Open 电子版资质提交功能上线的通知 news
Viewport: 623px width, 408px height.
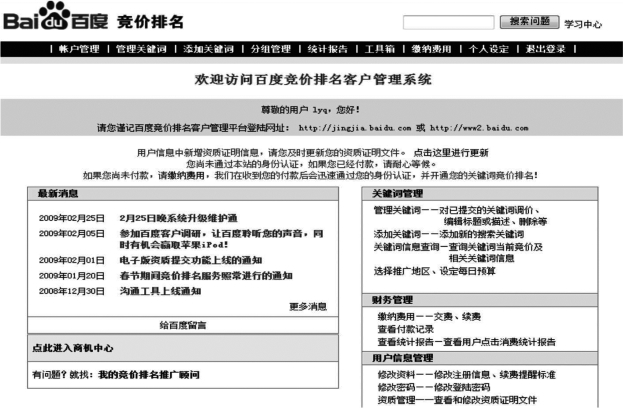coord(191,260)
